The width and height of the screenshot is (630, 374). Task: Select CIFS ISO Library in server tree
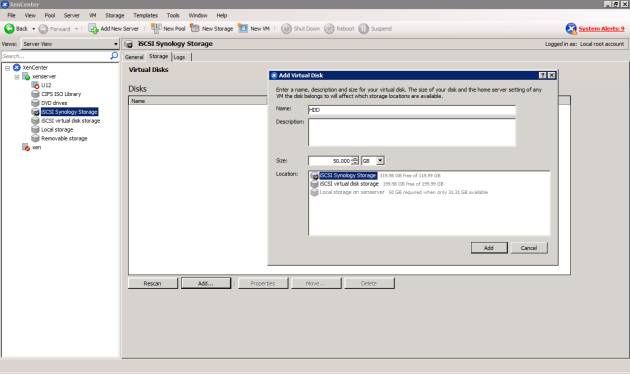pos(61,94)
